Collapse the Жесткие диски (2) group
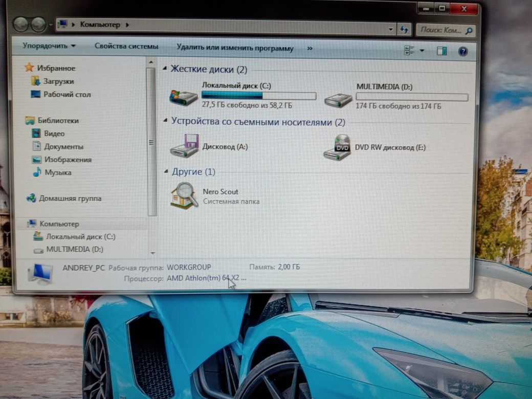 [165, 68]
